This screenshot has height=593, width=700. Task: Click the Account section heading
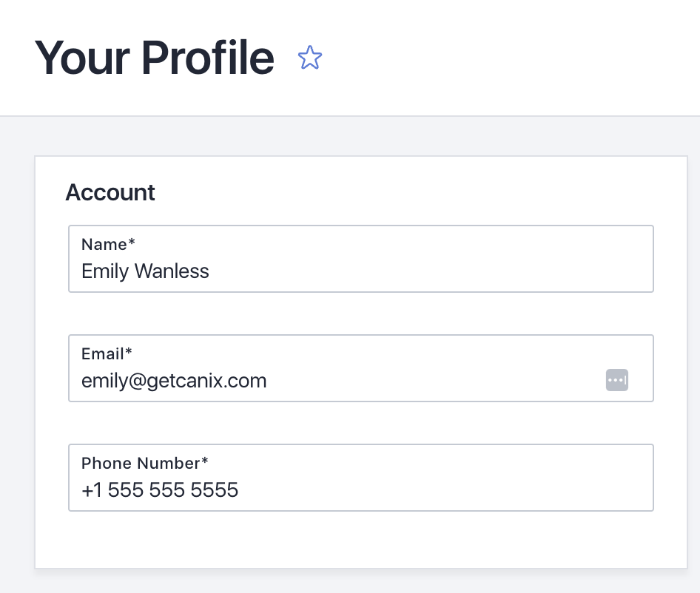pyautogui.click(x=110, y=192)
